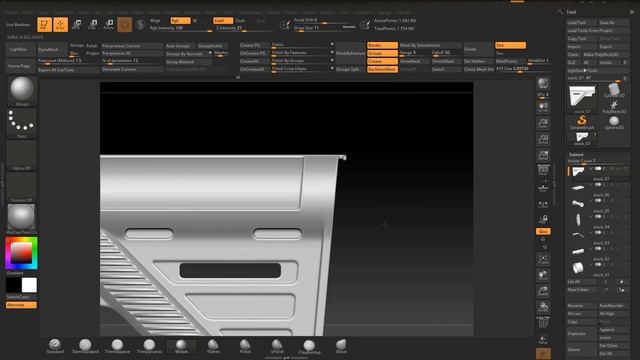640x360 pixels.
Task: Click the Alternate button
Action: (21, 305)
